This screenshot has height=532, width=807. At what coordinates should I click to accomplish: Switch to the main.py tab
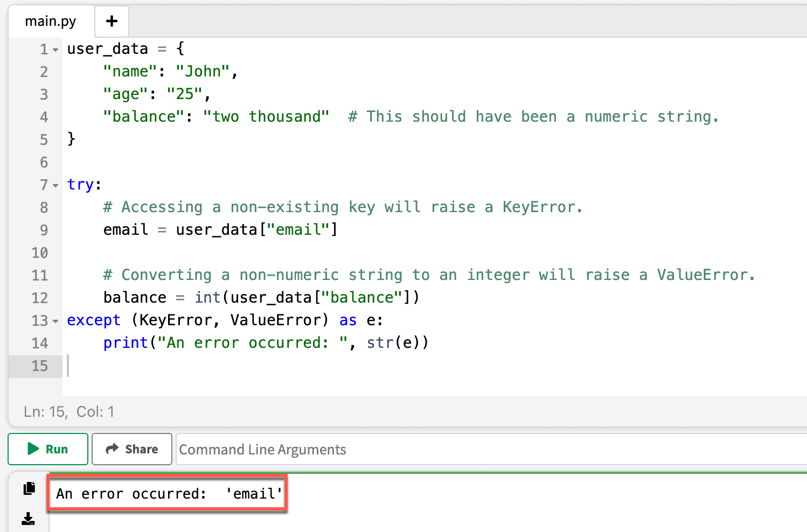point(50,21)
